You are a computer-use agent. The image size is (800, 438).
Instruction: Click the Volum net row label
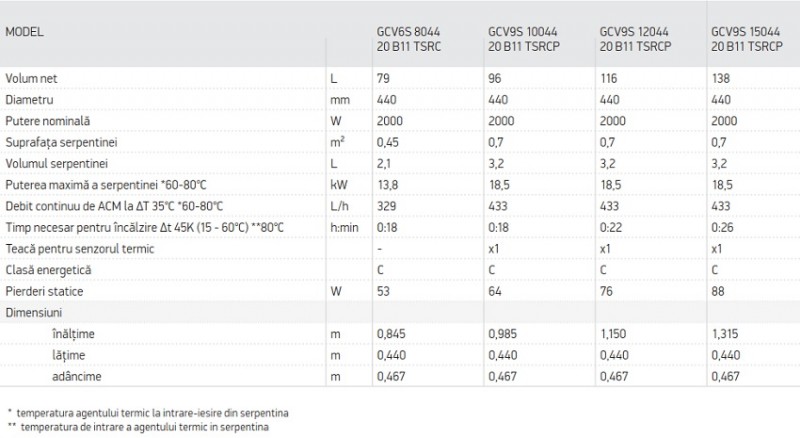click(x=36, y=77)
